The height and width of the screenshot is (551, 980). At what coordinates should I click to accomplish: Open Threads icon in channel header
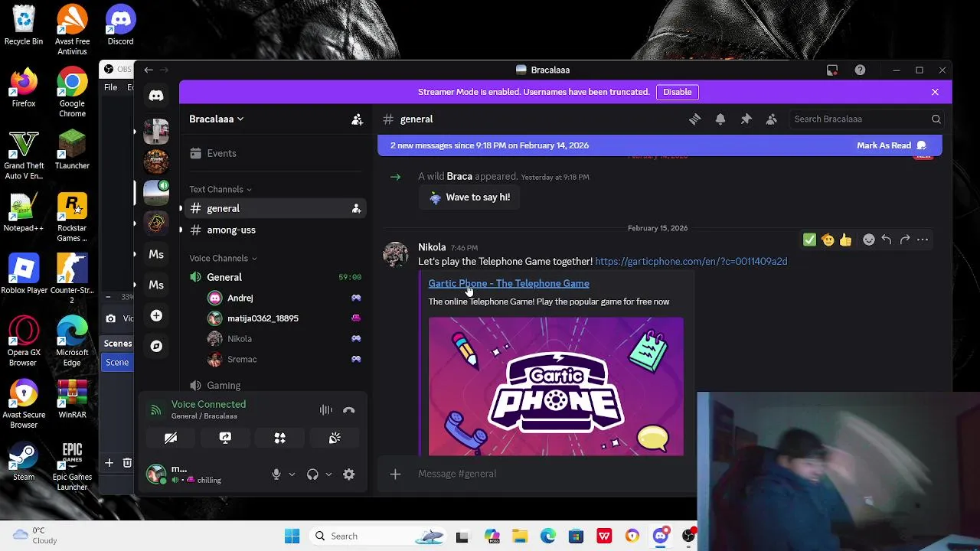click(x=694, y=119)
